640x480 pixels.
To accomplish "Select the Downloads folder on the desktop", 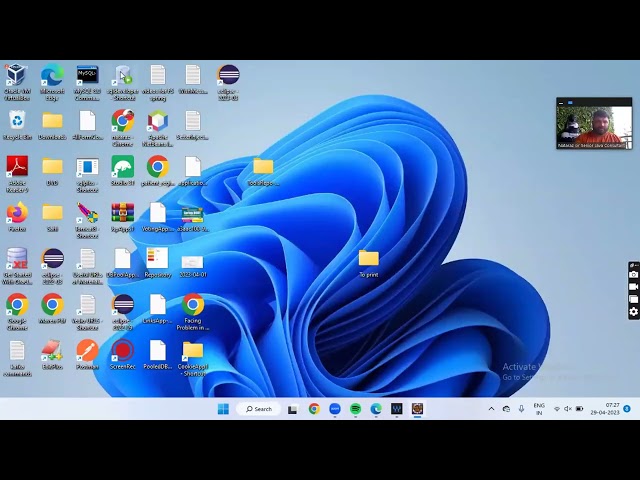I will point(52,121).
